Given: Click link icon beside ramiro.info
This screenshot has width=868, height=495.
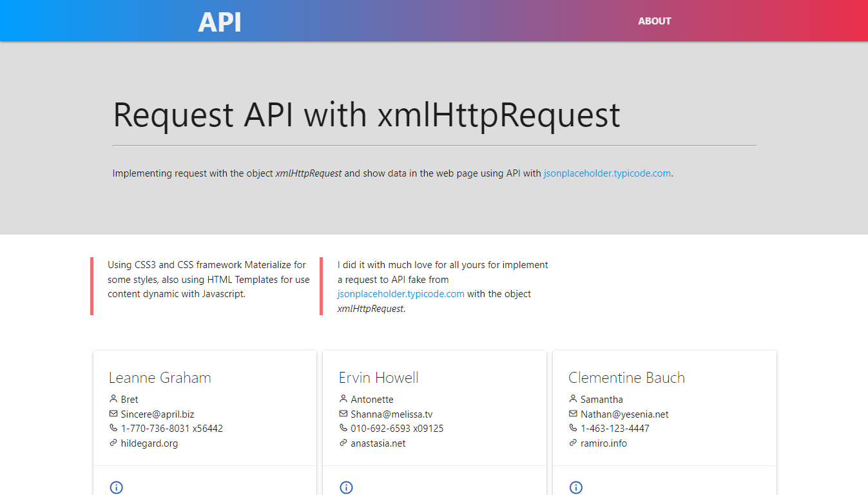Looking at the screenshot, I should point(573,443).
